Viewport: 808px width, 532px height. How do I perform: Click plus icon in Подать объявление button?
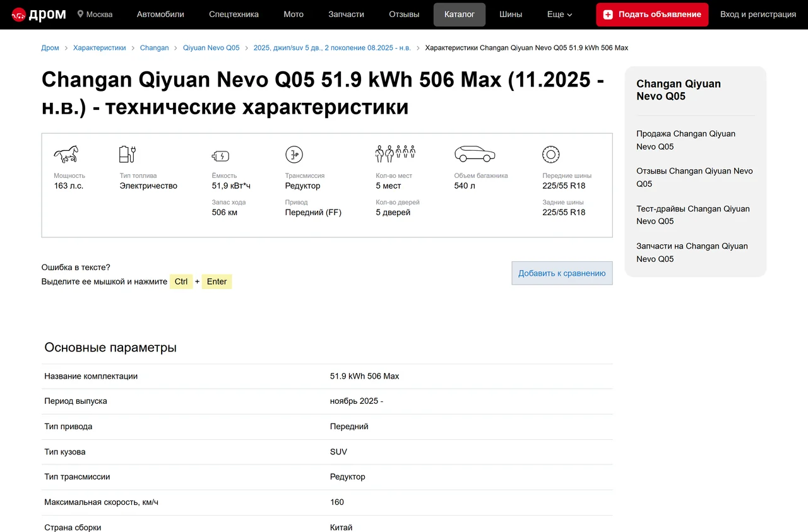pyautogui.click(x=608, y=15)
